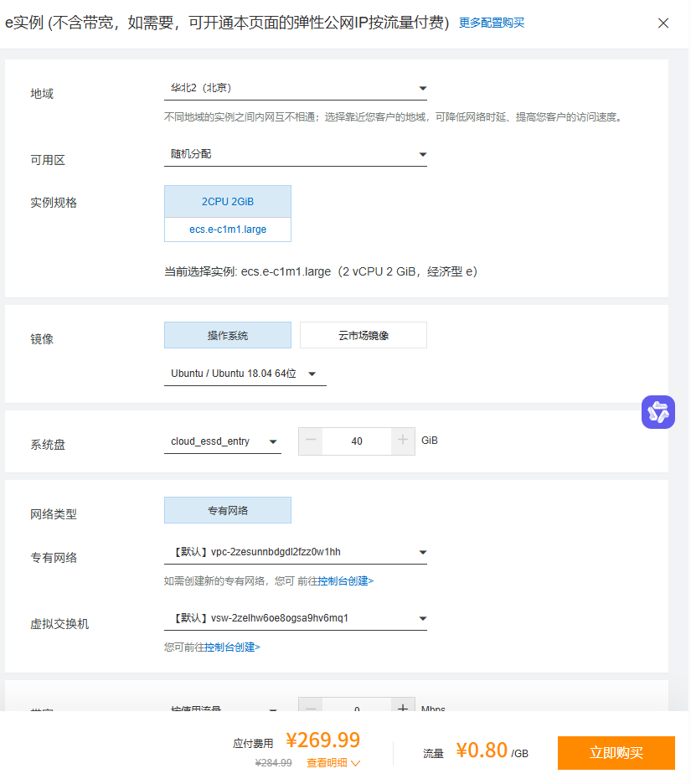Increase system disk size with plus
Viewport: 691px width, 784px height.
403,441
